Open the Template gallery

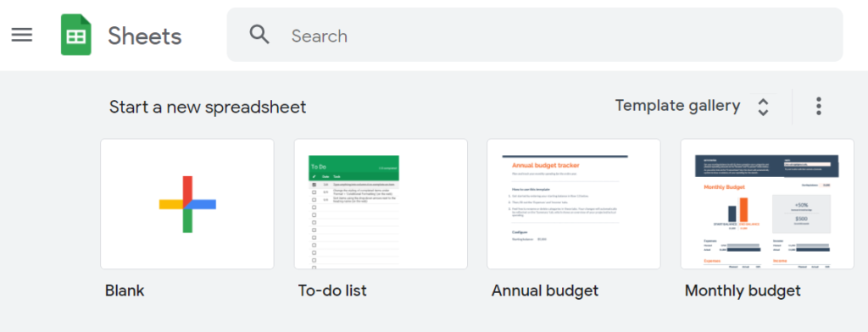tap(677, 106)
